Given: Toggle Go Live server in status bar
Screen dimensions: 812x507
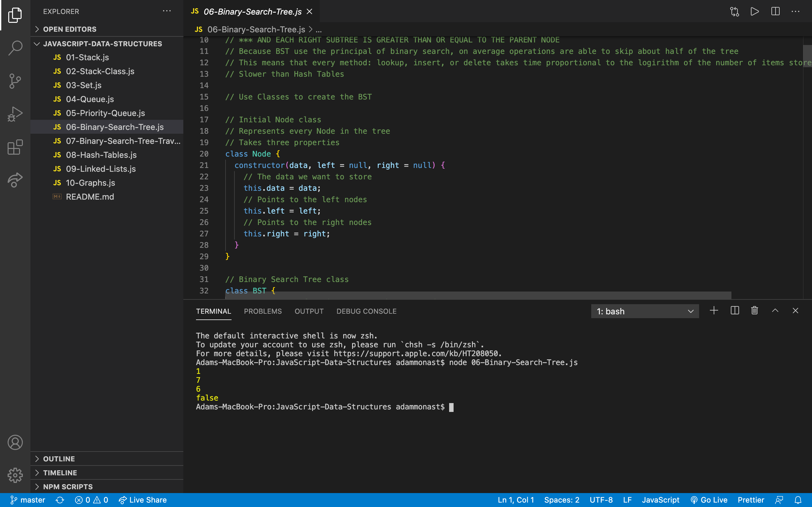Looking at the screenshot, I should click(x=709, y=500).
